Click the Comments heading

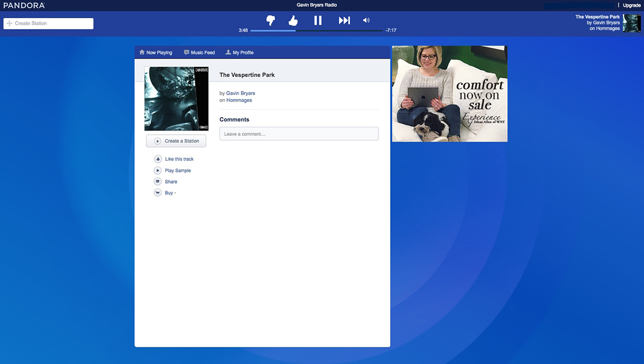coord(235,120)
